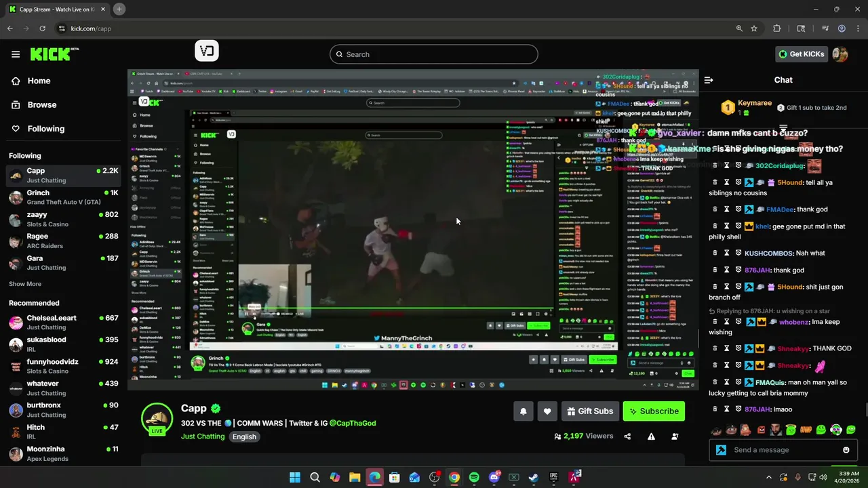
Task: Click the user icon beside report icon
Action: coord(675,436)
